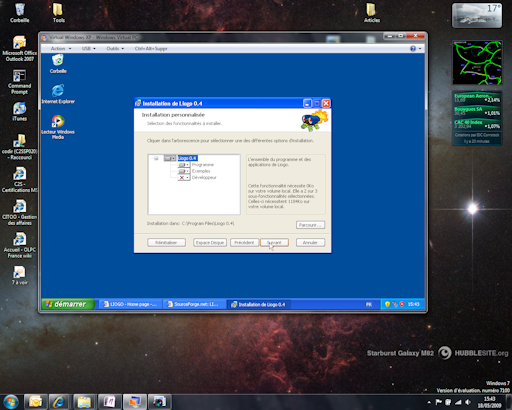The width and height of the screenshot is (512, 410).
Task: Select the Développeur tree item
Action: [204, 177]
